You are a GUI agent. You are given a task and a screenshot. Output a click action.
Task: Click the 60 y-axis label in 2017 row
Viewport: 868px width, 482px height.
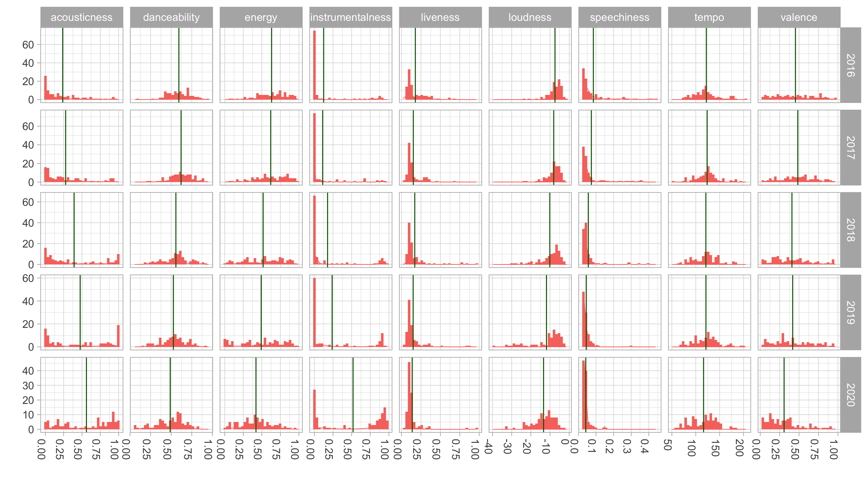[x=28, y=126]
